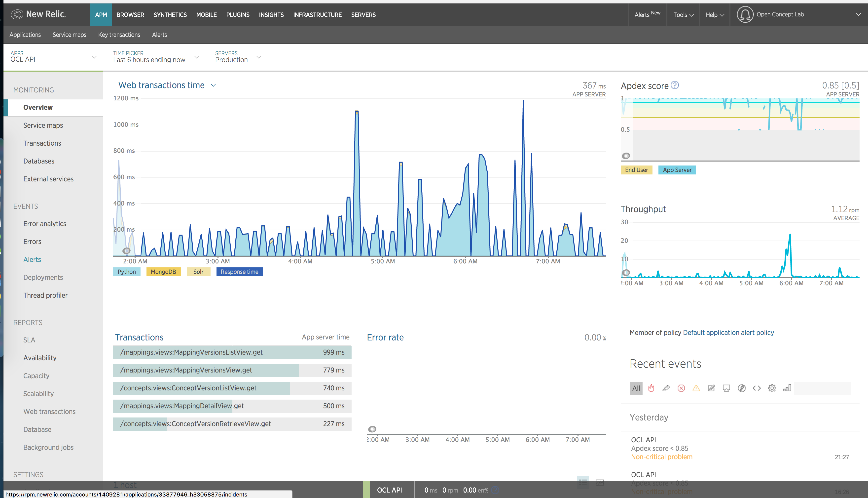Viewport: 868px width, 498px height.
Task: Open Databases in the Monitoring sidebar
Action: click(x=39, y=161)
